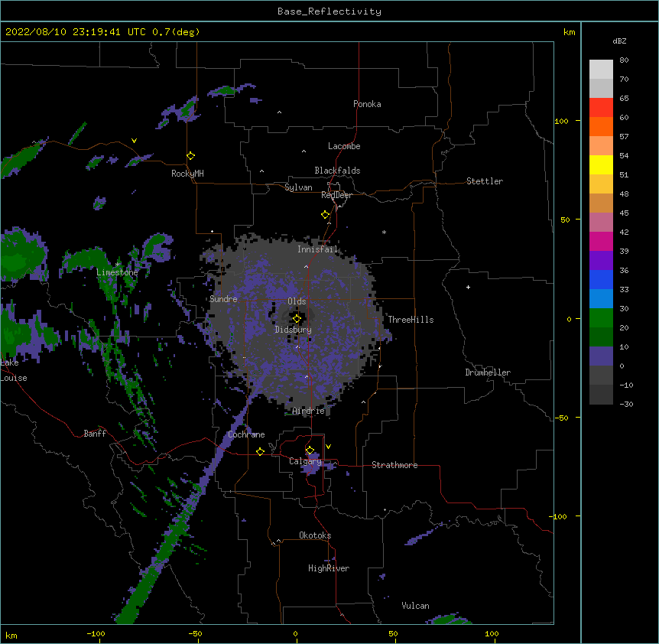Click the Blackfalds city label

coord(337,171)
